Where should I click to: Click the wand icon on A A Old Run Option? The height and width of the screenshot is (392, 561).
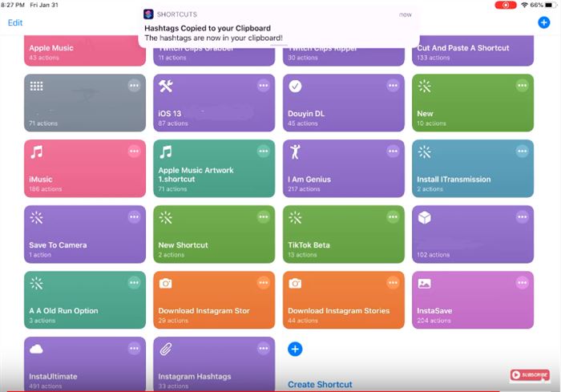(37, 283)
